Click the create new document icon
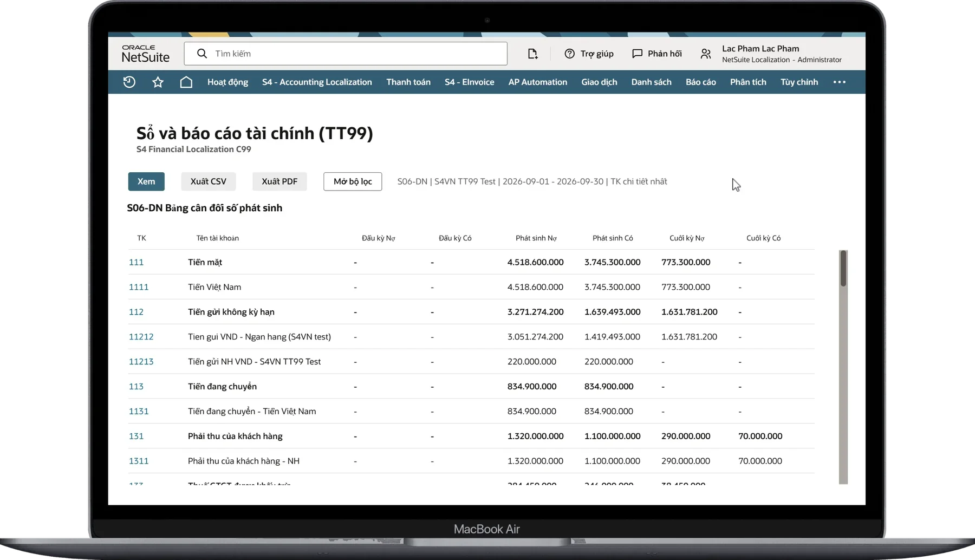The height and width of the screenshot is (560, 975). (533, 54)
